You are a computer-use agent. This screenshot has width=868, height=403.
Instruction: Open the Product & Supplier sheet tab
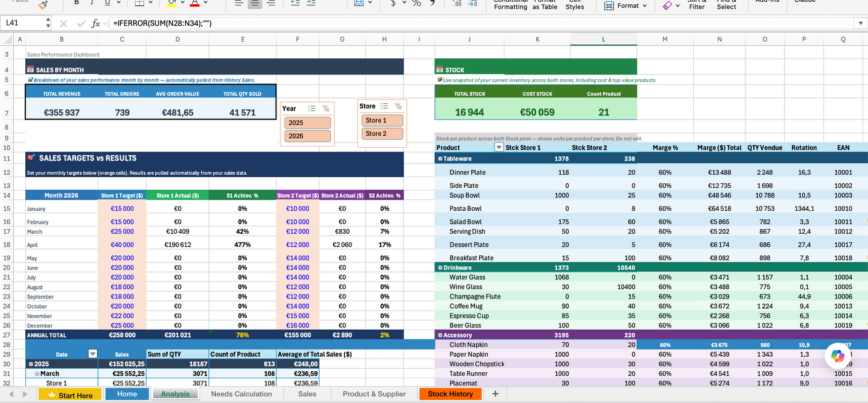[x=374, y=394]
